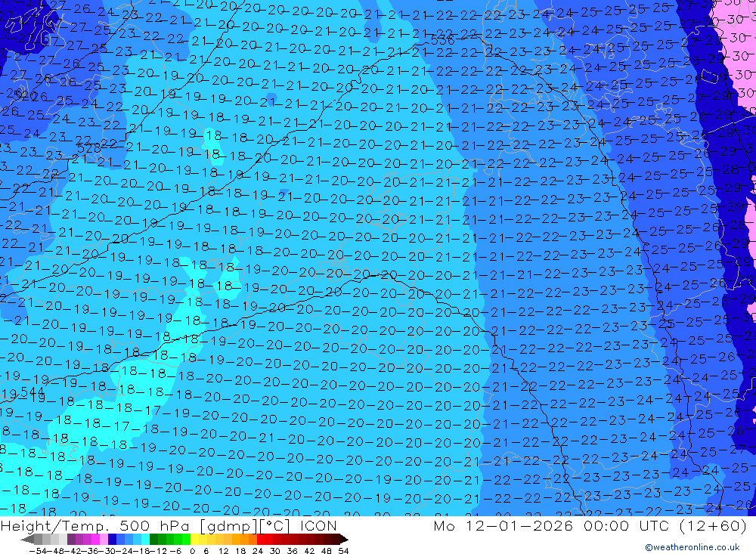Click the '[gdmp]' unit label
This screenshot has width=756, height=554.
[x=227, y=525]
